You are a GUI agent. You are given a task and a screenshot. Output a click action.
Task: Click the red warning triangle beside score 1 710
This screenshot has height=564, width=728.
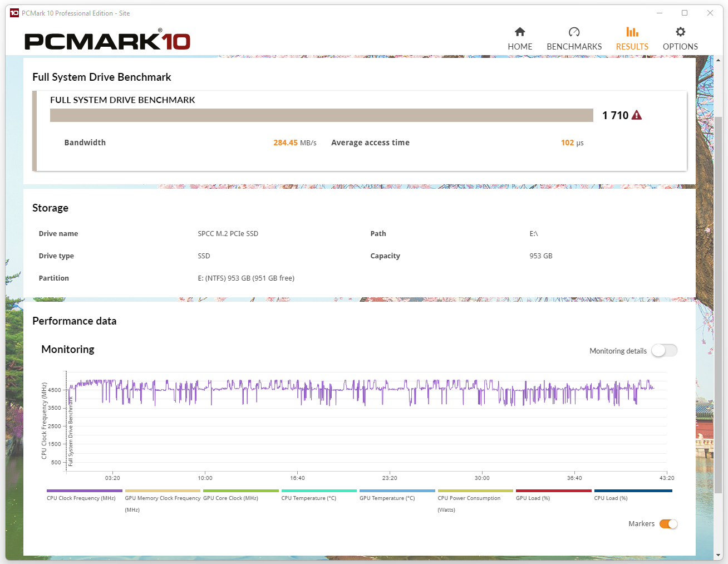[637, 115]
